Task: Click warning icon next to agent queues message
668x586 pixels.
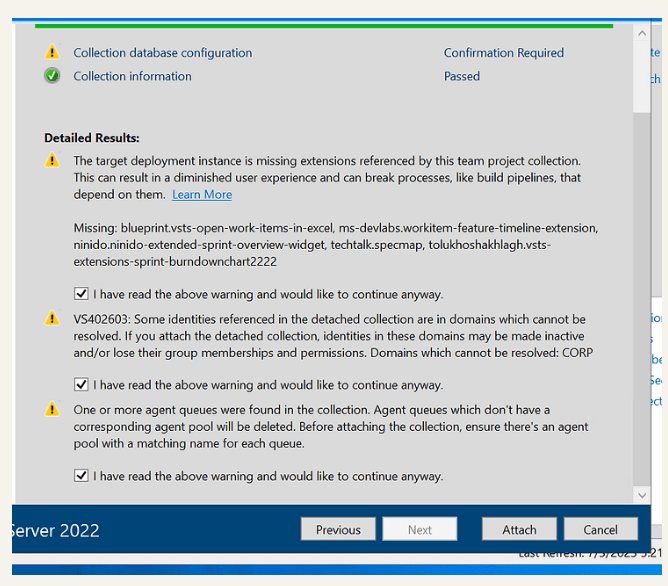Action: click(x=52, y=409)
